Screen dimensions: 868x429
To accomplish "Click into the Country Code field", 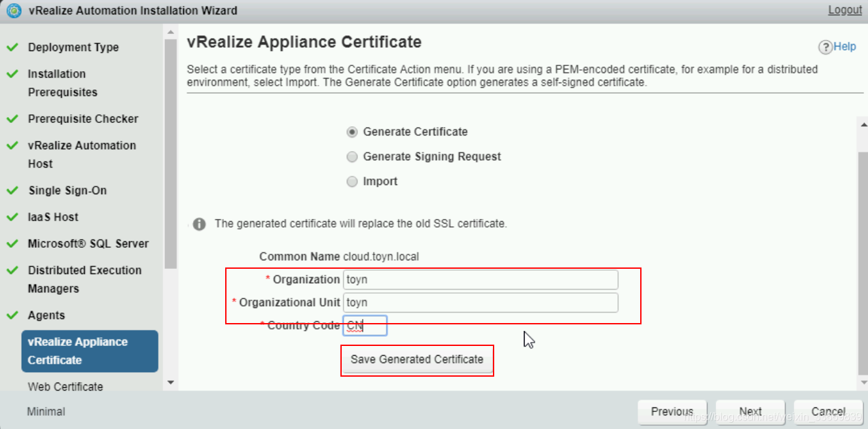I will 365,326.
